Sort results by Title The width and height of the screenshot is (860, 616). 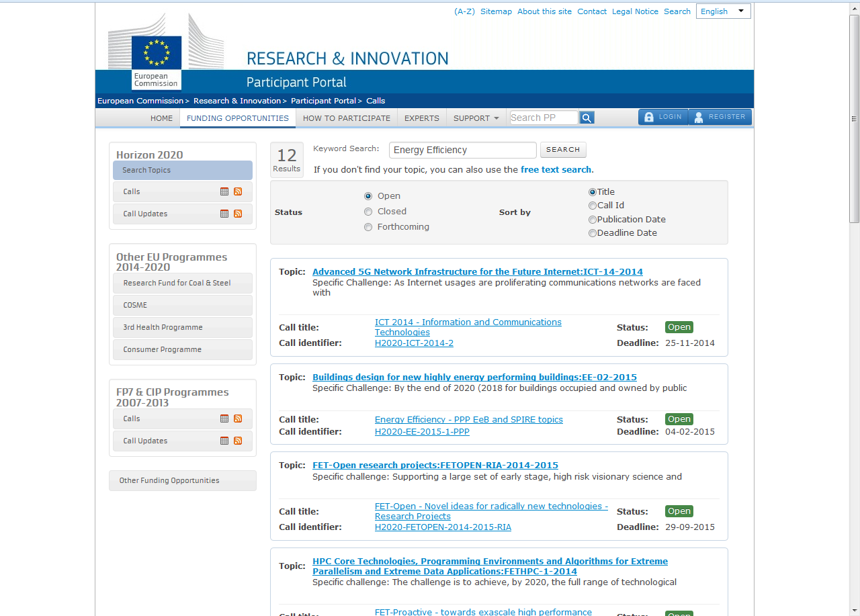[593, 192]
